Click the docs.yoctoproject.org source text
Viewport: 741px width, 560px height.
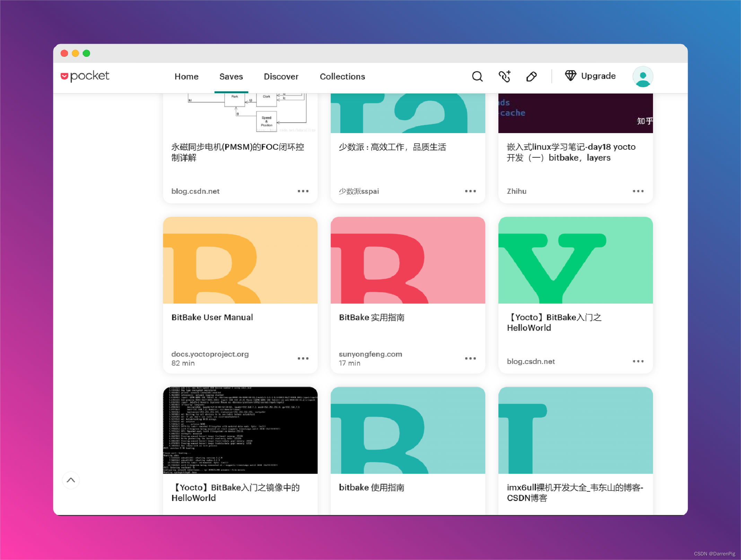210,354
